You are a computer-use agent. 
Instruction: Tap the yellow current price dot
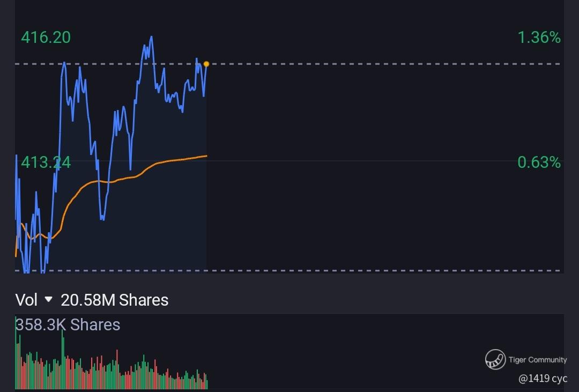pos(206,64)
